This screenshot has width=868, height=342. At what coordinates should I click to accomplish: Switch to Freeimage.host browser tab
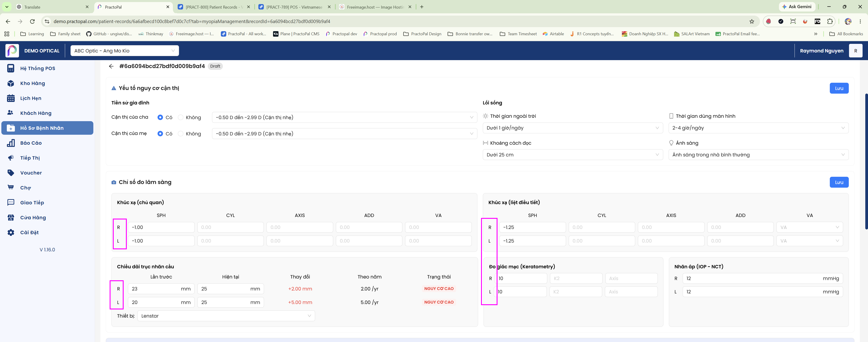pyautogui.click(x=375, y=7)
